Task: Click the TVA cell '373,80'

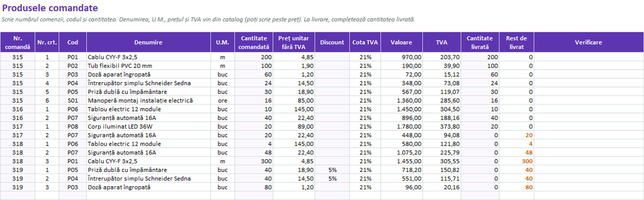Action: coord(442,127)
